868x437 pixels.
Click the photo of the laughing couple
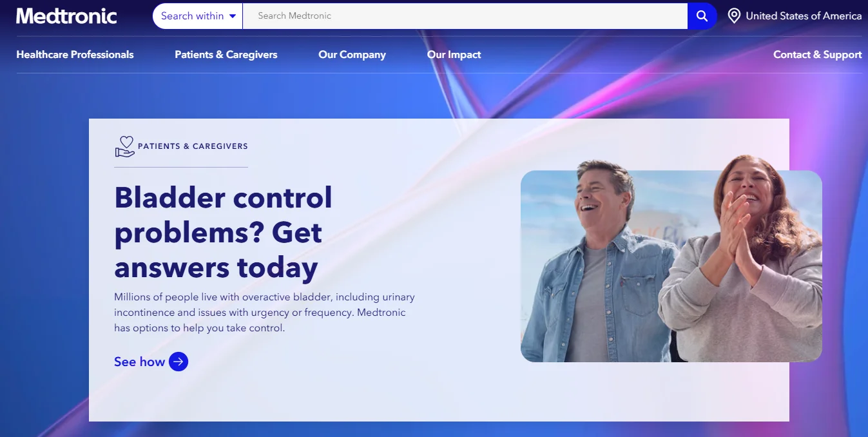[x=670, y=266]
